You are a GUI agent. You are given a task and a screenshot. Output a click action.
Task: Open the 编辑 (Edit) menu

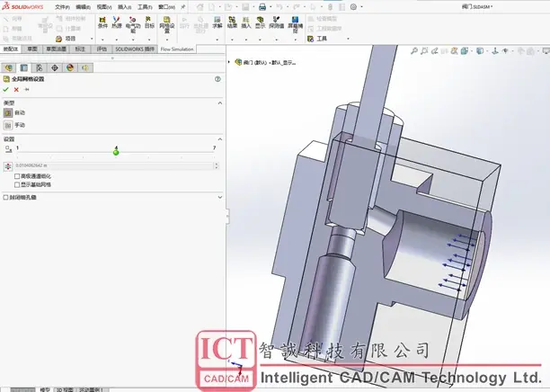point(84,7)
